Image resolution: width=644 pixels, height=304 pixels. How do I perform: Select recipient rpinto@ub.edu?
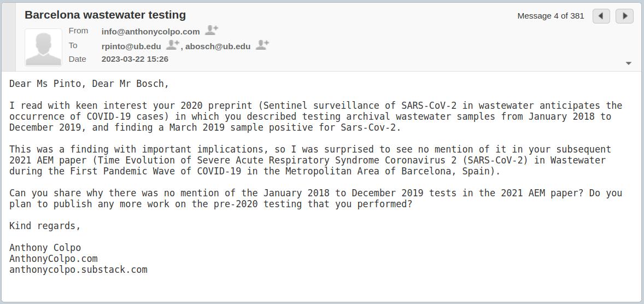coord(131,46)
